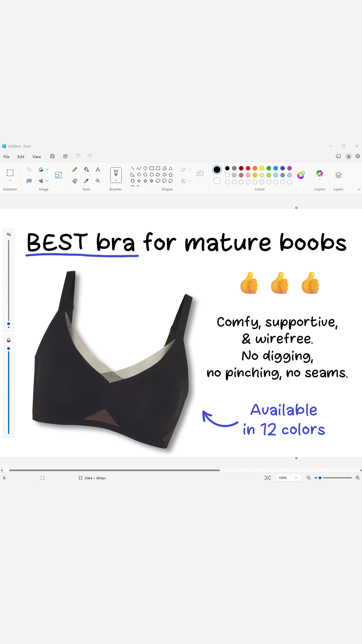362x644 pixels.
Task: Toggle the fit to window view button
Action: 267,478
